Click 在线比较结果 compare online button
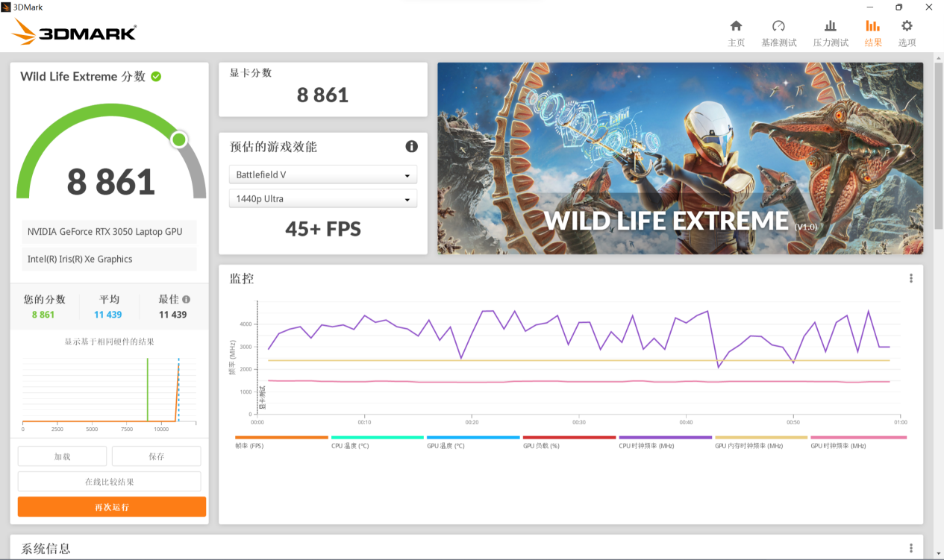Image resolution: width=944 pixels, height=560 pixels. 109,482
